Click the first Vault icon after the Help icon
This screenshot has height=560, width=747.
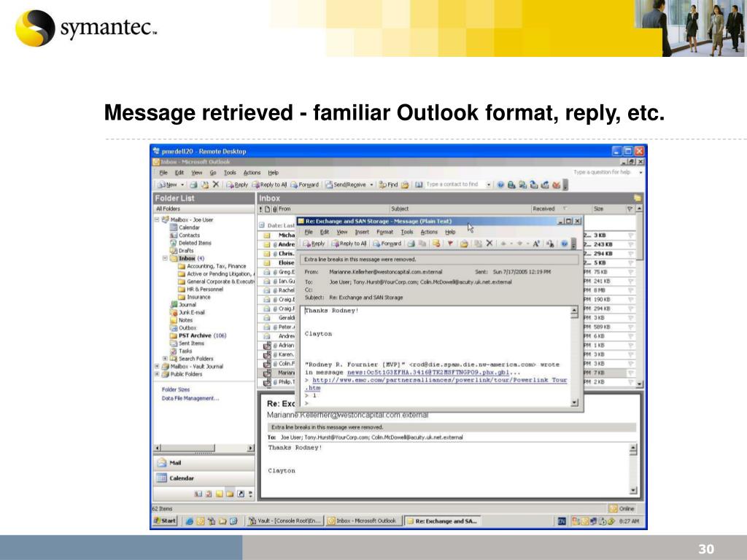tap(511, 184)
